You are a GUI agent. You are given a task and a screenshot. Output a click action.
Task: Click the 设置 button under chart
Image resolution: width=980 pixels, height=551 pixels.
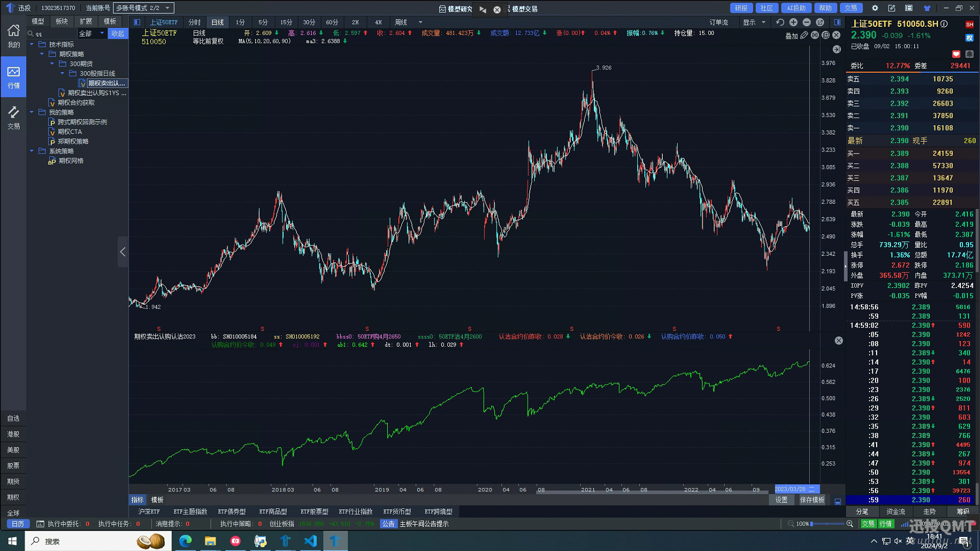click(781, 500)
